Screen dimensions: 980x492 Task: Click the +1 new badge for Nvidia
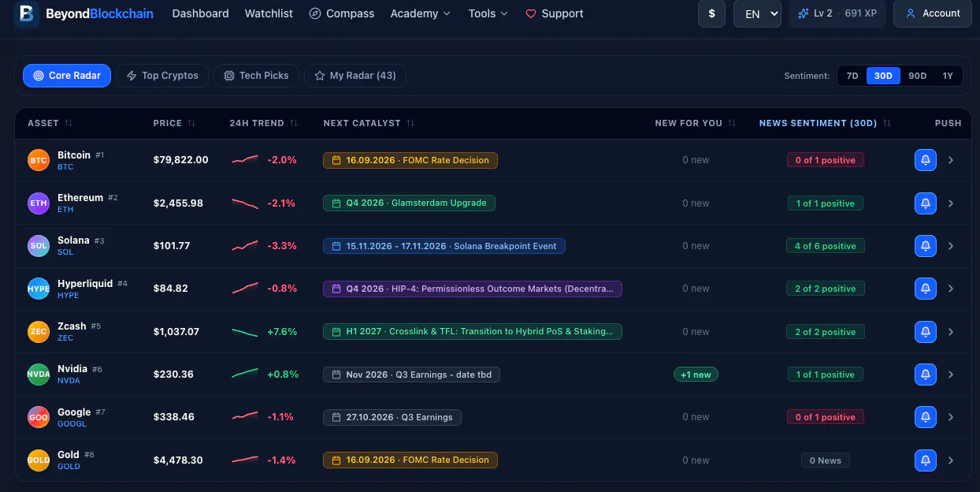pos(696,375)
